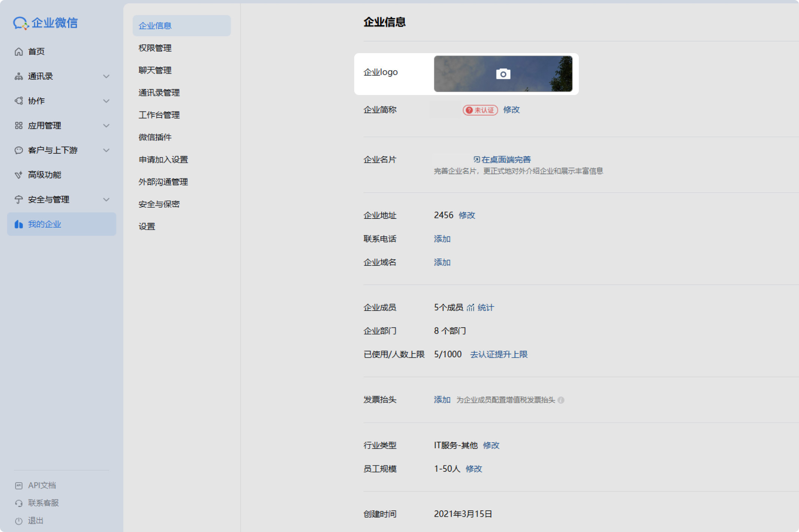Image resolution: width=799 pixels, height=532 pixels.
Task: Click the 2021年3月15日 creation date
Action: coord(463,514)
